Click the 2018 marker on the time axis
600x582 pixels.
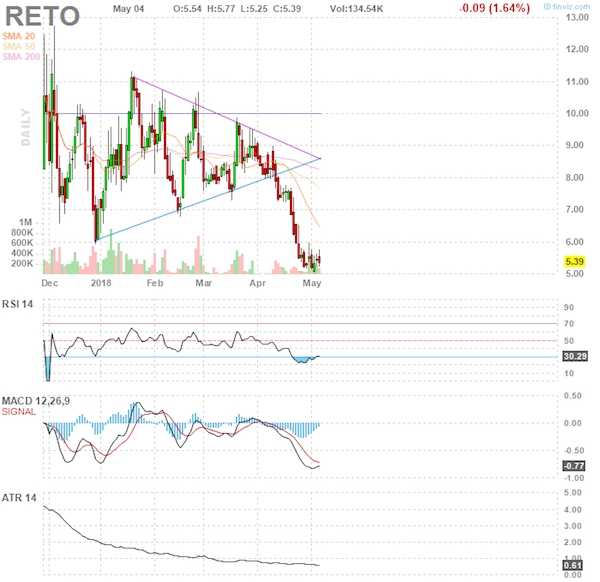pyautogui.click(x=101, y=283)
